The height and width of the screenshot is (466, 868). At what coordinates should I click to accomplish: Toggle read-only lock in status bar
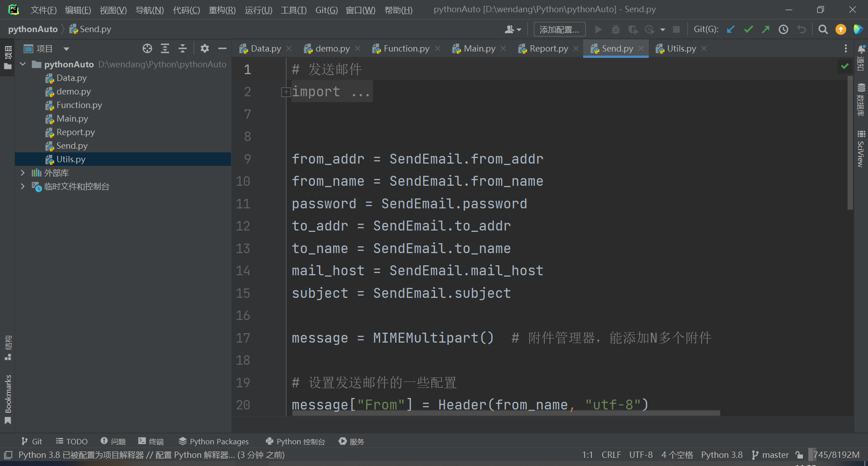point(800,455)
